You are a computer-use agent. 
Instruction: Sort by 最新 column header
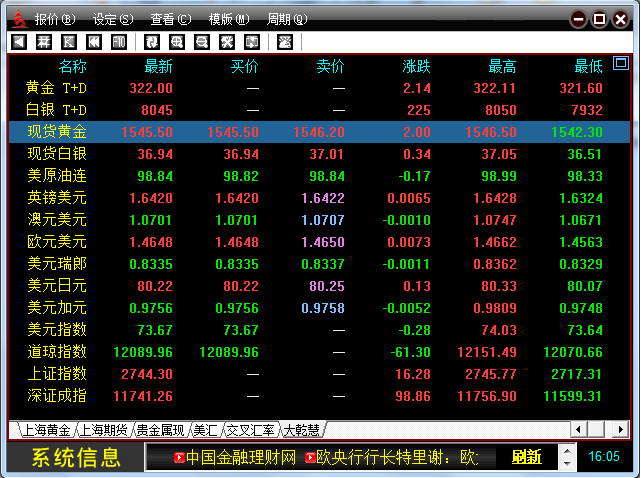[158, 66]
